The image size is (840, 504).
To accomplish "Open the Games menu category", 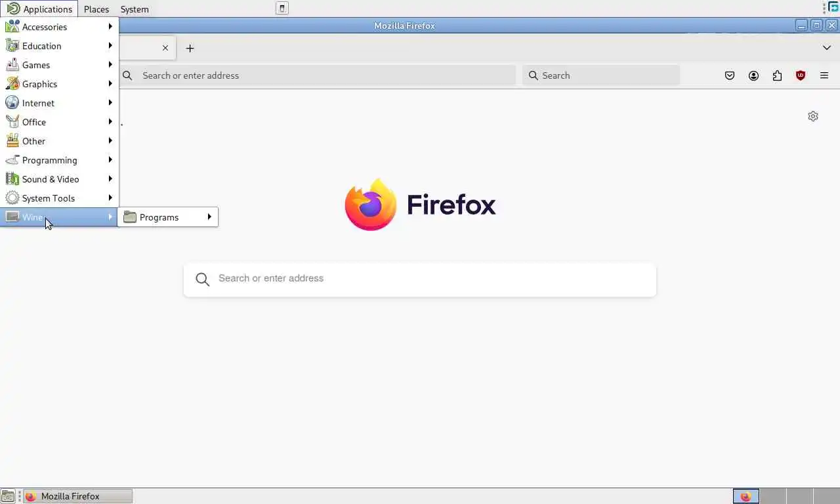I will pyautogui.click(x=59, y=65).
